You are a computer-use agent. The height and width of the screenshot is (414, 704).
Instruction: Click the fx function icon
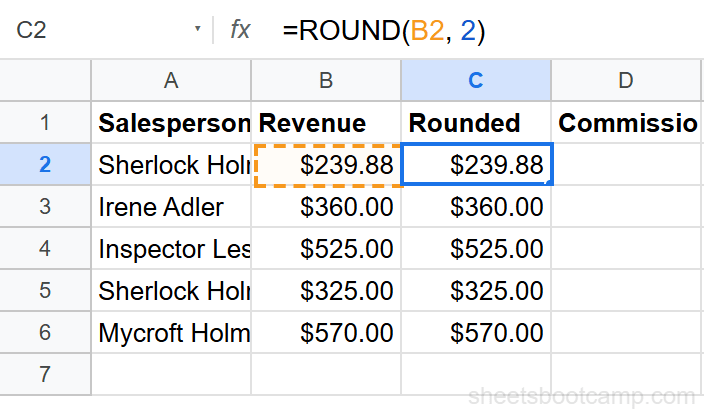coord(240,30)
